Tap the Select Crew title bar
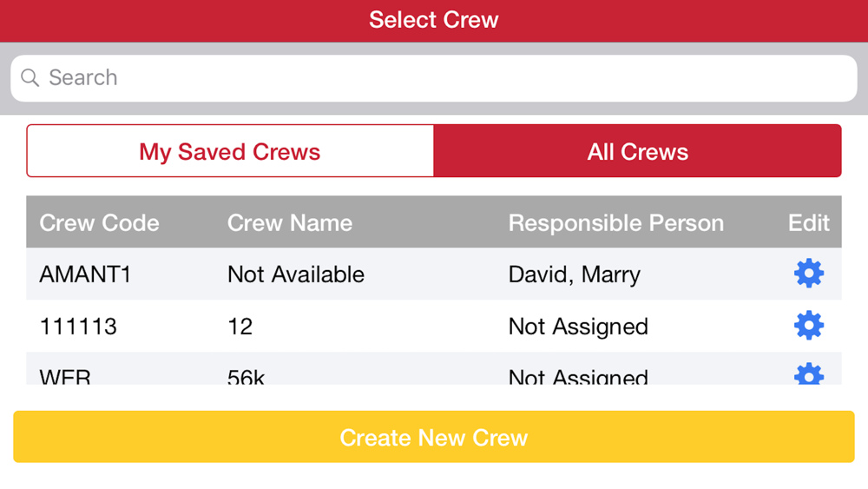Image resolution: width=868 pixels, height=489 pixels. pyautogui.click(x=434, y=20)
